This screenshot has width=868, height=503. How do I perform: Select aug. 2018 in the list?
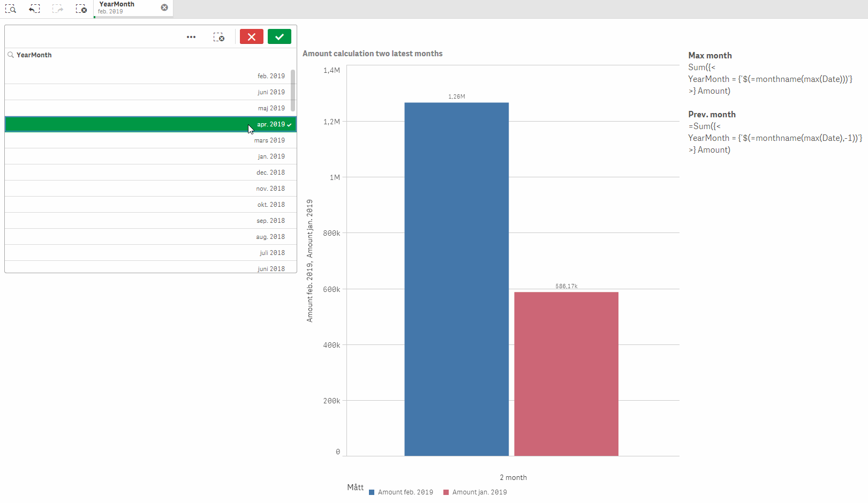pos(150,237)
